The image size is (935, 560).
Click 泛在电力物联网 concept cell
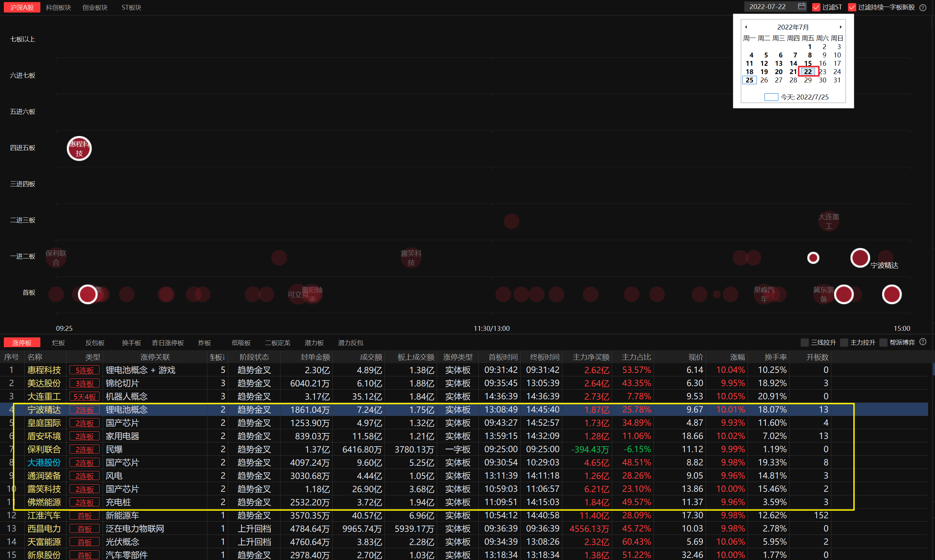click(135, 529)
